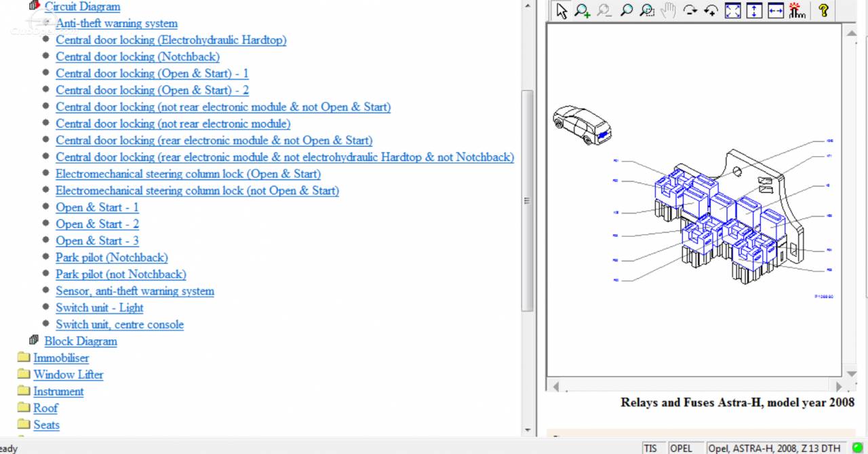
Task: Open the Seats section link
Action: (47, 425)
